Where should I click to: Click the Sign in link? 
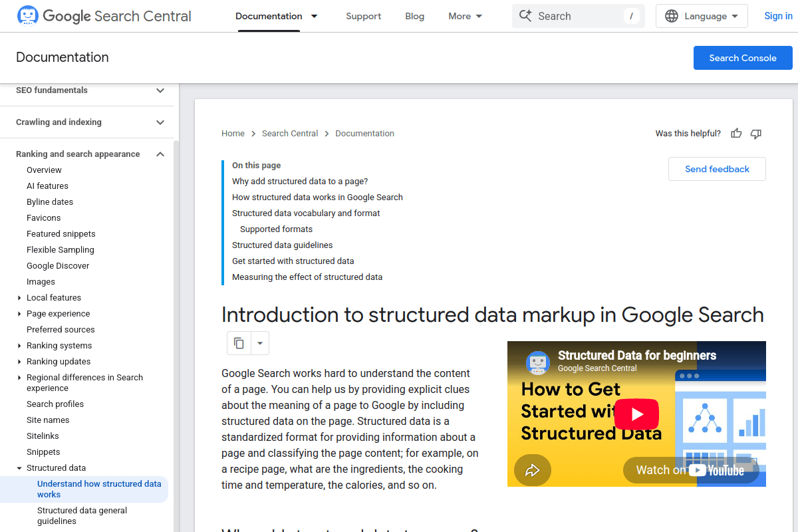[778, 16]
